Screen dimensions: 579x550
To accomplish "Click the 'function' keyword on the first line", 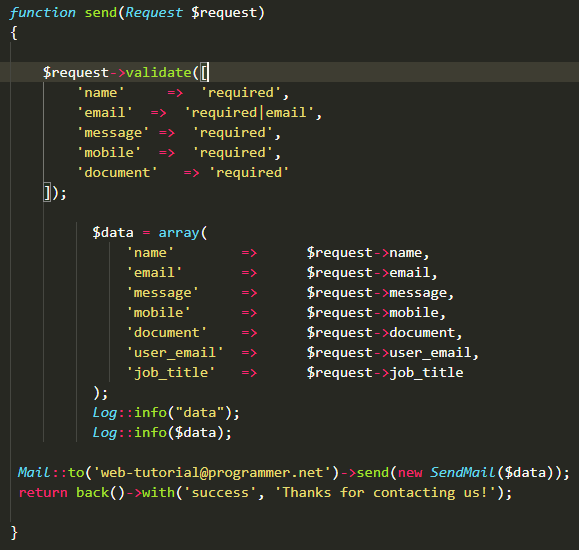I will pyautogui.click(x=42, y=13).
